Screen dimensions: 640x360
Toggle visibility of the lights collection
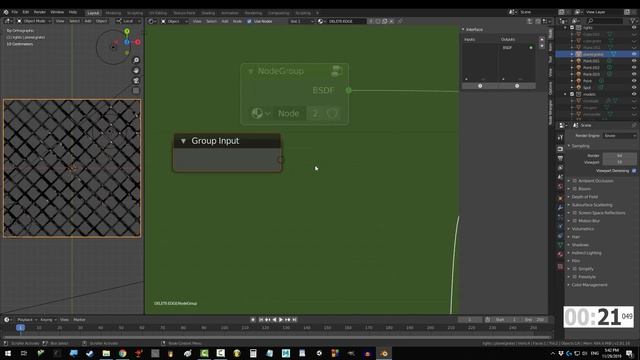point(634,27)
